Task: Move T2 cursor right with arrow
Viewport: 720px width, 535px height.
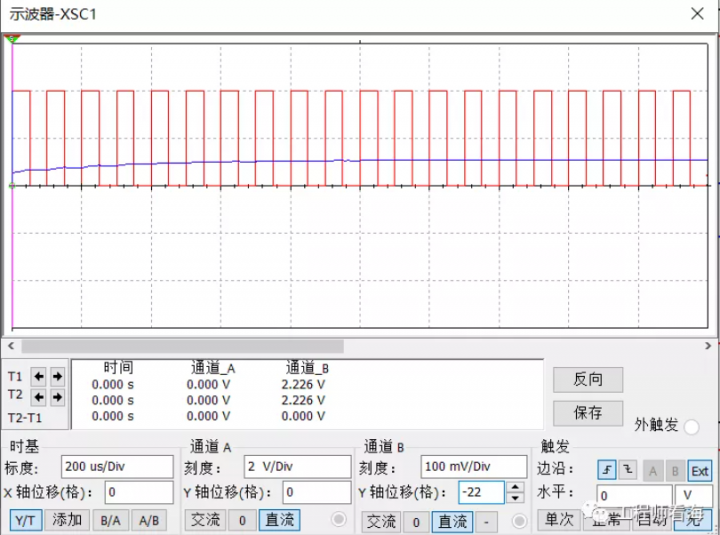Action: tap(57, 397)
